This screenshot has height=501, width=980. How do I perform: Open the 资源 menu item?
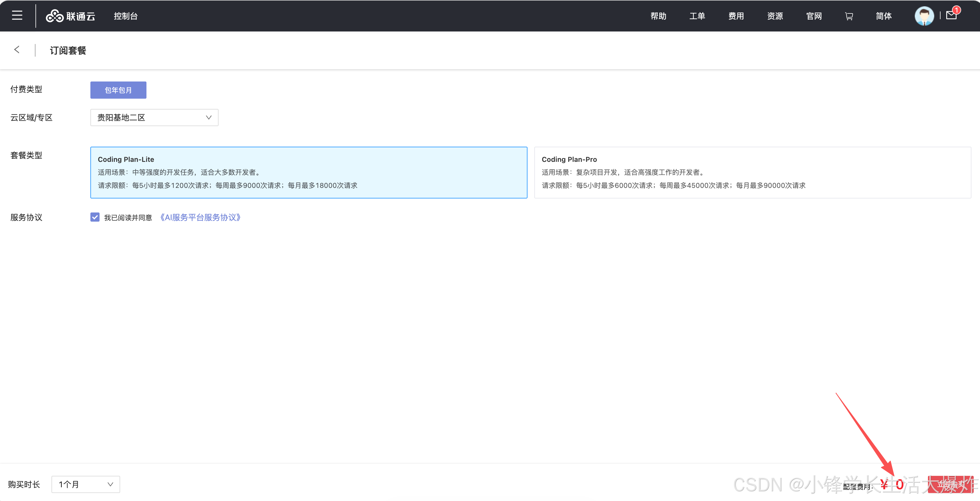click(775, 16)
